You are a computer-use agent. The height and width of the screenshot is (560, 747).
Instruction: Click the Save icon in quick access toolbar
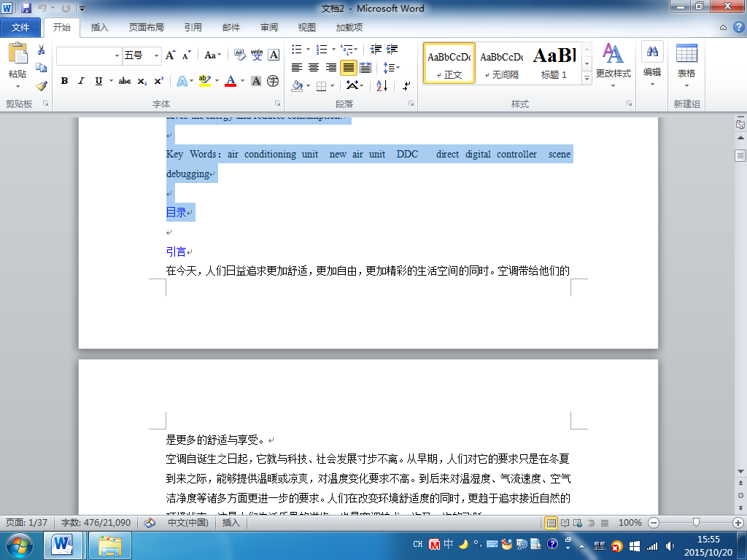pos(27,8)
